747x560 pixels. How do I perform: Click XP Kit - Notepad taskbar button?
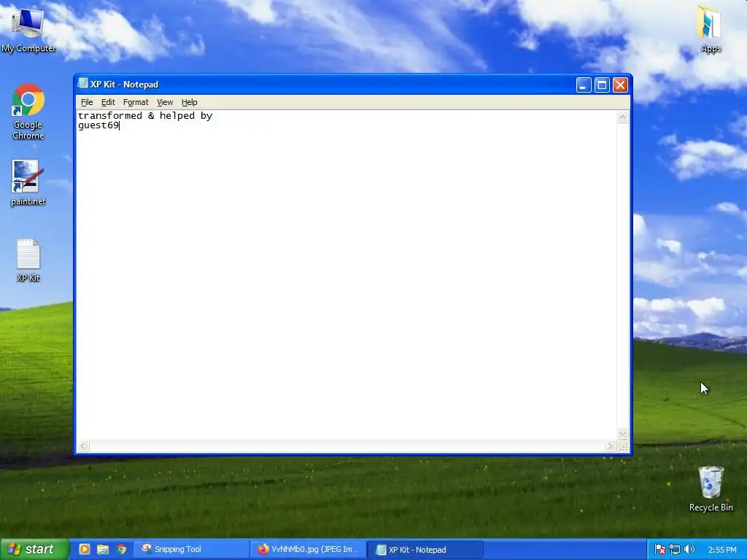coord(425,549)
